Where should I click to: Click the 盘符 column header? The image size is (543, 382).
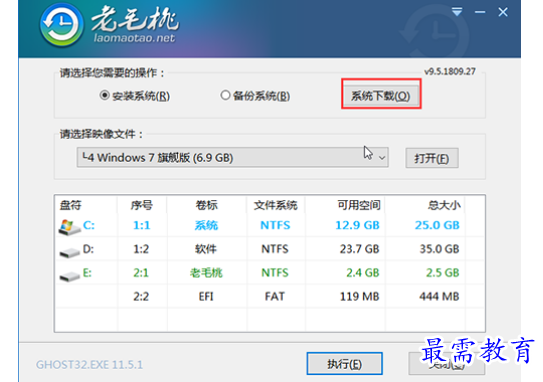pyautogui.click(x=70, y=205)
